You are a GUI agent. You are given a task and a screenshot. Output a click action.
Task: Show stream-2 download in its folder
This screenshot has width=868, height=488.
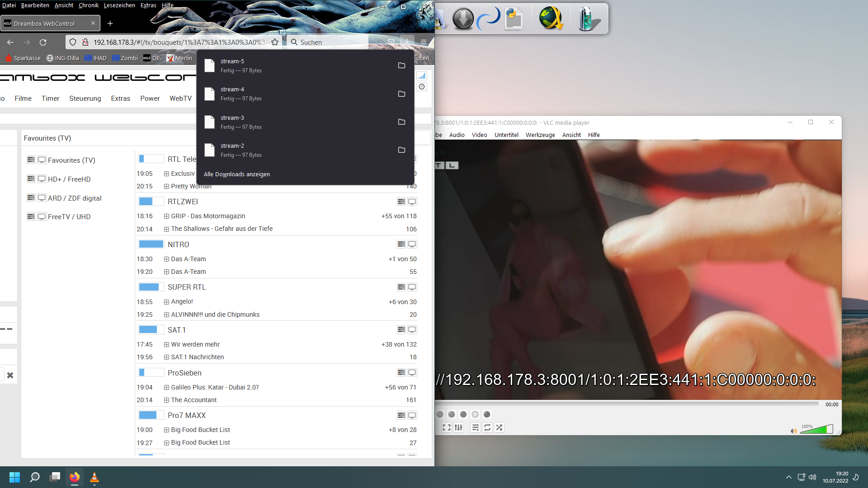[x=401, y=150]
